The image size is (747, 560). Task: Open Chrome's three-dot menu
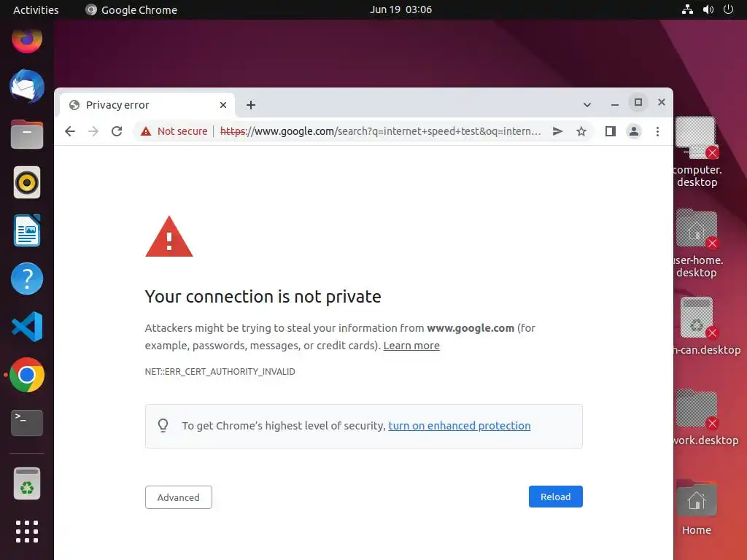point(657,131)
